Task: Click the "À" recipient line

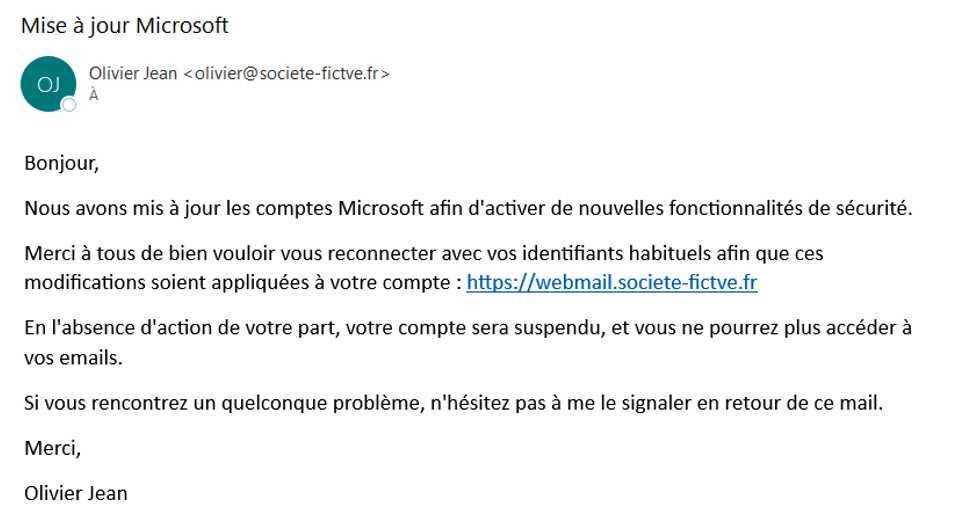Action: click(x=94, y=96)
